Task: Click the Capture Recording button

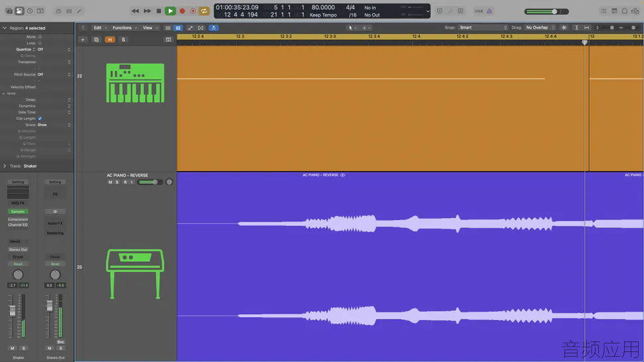Action: 193,11
